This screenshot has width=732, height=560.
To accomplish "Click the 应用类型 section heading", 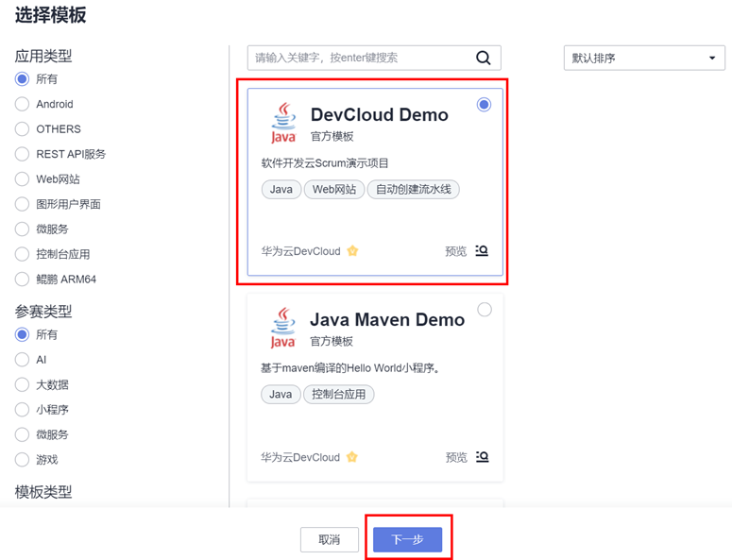I will tap(43, 56).
